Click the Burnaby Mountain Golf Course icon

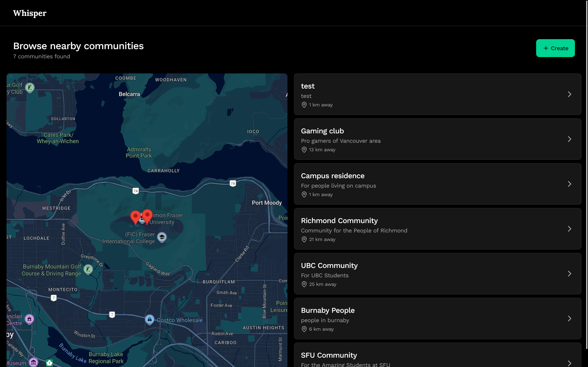pyautogui.click(x=88, y=269)
